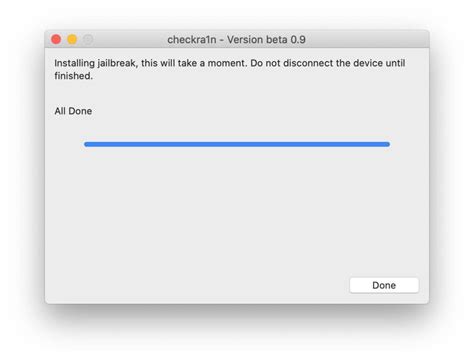Click empty title bar right of the title
Image resolution: width=474 pixels, height=363 pixels.
367,39
